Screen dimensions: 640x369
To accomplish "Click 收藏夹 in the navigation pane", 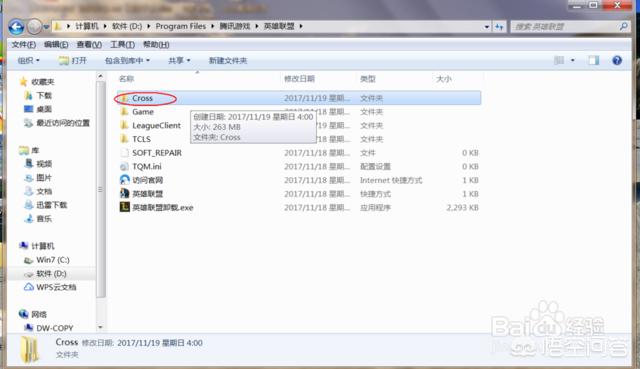I will 42,82.
